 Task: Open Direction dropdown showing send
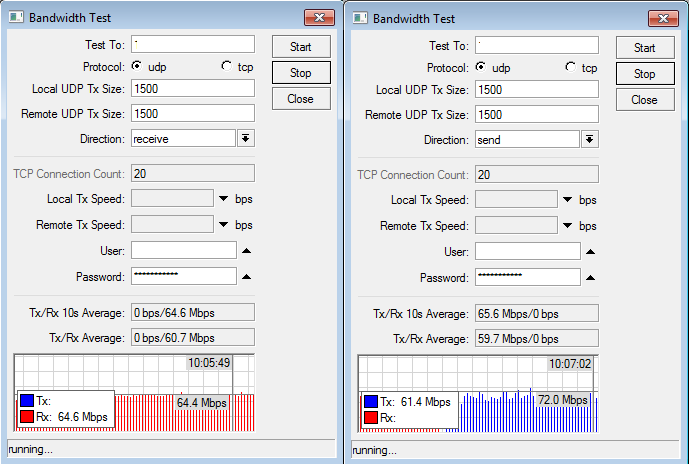[590, 139]
